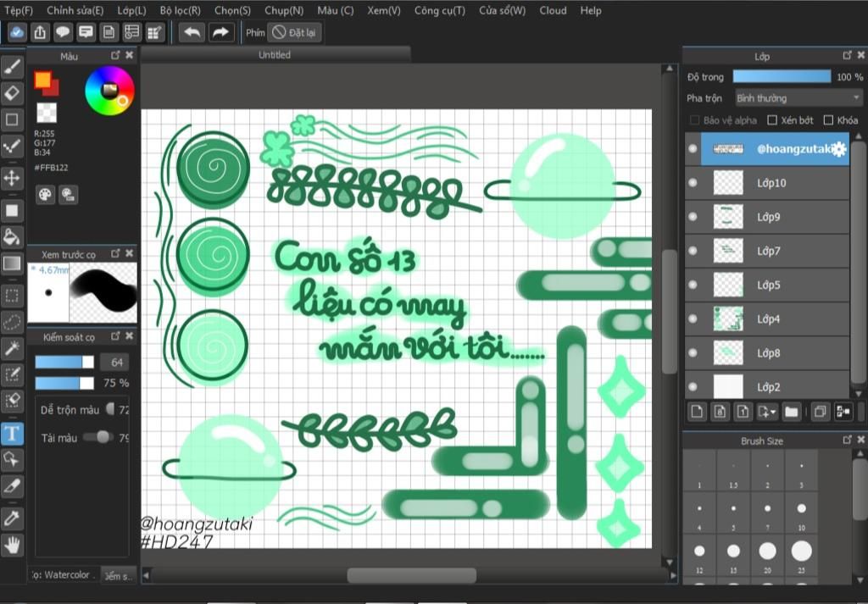The height and width of the screenshot is (604, 868).
Task: Toggle visibility of Lớp4 layer
Action: pyautogui.click(x=693, y=319)
